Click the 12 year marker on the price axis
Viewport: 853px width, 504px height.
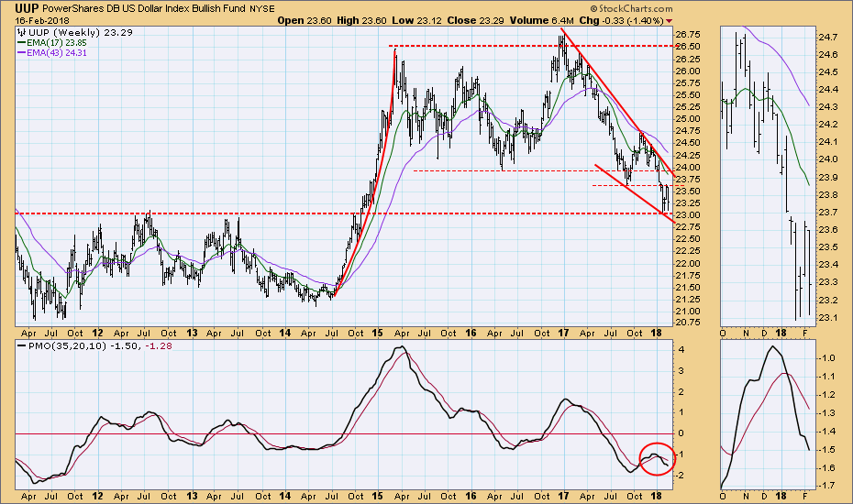[x=97, y=333]
